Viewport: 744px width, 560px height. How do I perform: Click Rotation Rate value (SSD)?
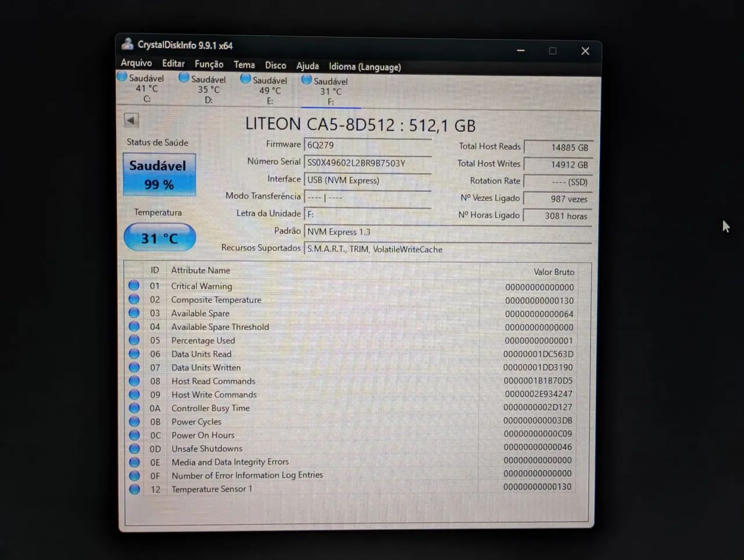pyautogui.click(x=558, y=182)
